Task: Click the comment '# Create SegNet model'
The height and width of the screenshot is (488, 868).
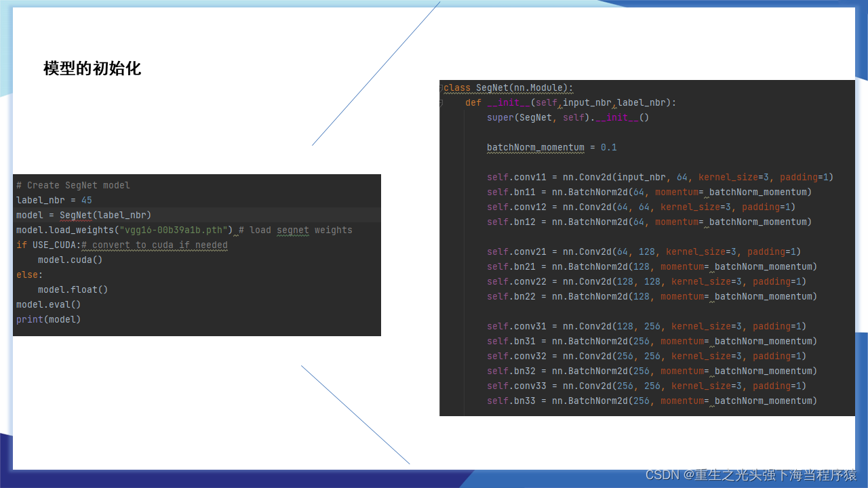Action: coord(73,185)
